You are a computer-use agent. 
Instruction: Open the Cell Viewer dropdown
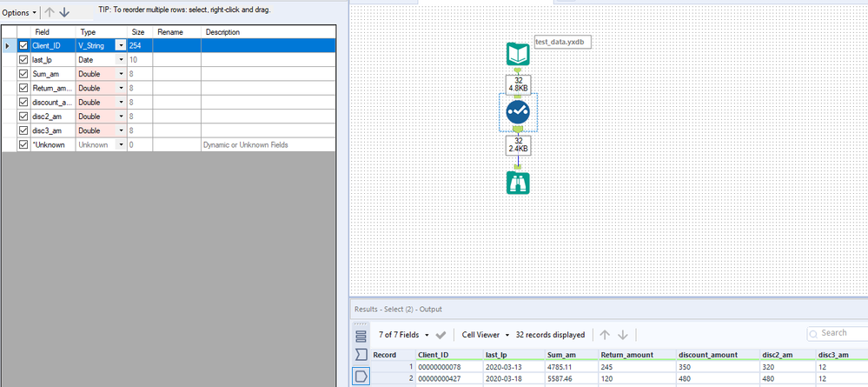(x=486, y=335)
